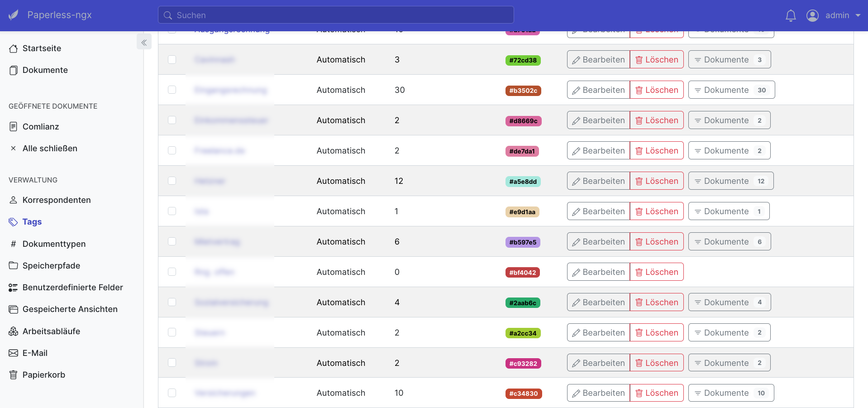Open E-Mail settings via the envelope icon
The width and height of the screenshot is (868, 408).
click(x=13, y=353)
